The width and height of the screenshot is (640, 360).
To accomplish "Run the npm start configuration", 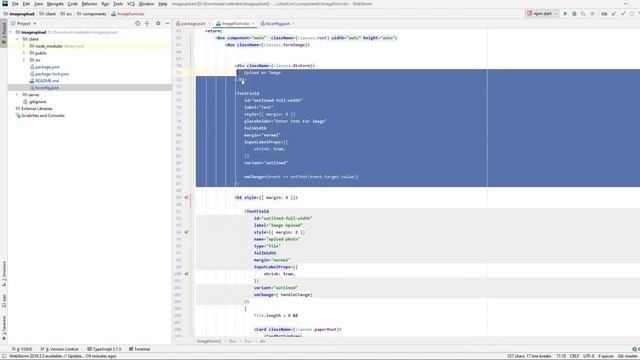I will click(x=565, y=13).
